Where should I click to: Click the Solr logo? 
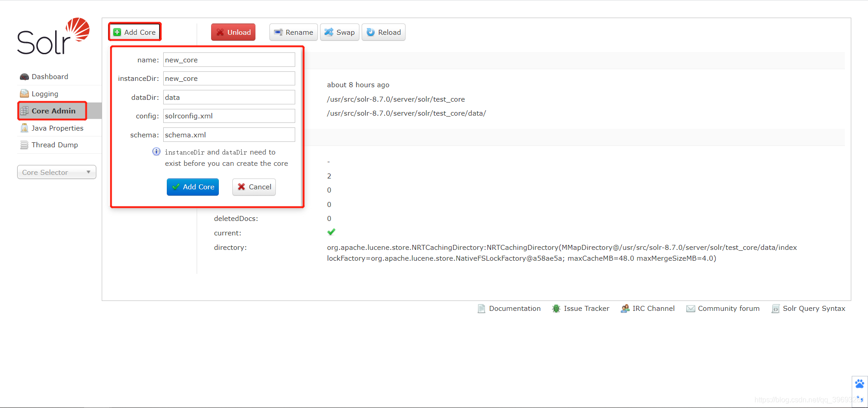click(x=53, y=36)
